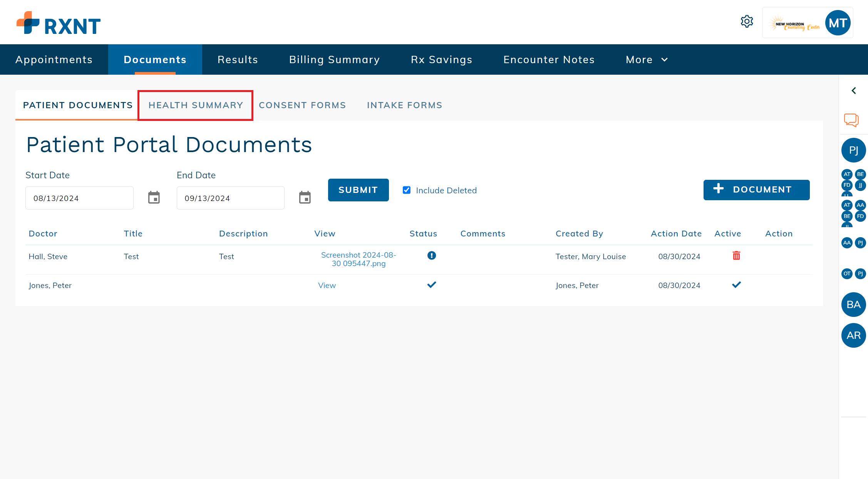868x479 pixels.
Task: Collapse the right sidebar with the chevron
Action: 854,90
